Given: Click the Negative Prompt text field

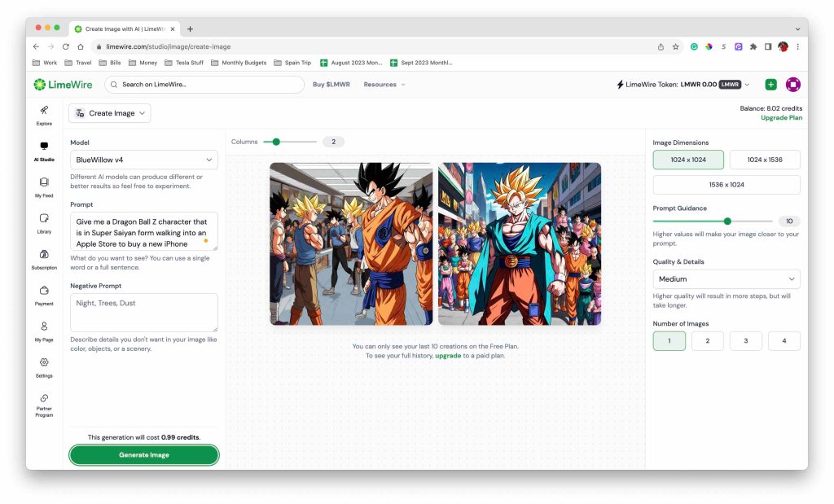Looking at the screenshot, I should pyautogui.click(x=144, y=313).
